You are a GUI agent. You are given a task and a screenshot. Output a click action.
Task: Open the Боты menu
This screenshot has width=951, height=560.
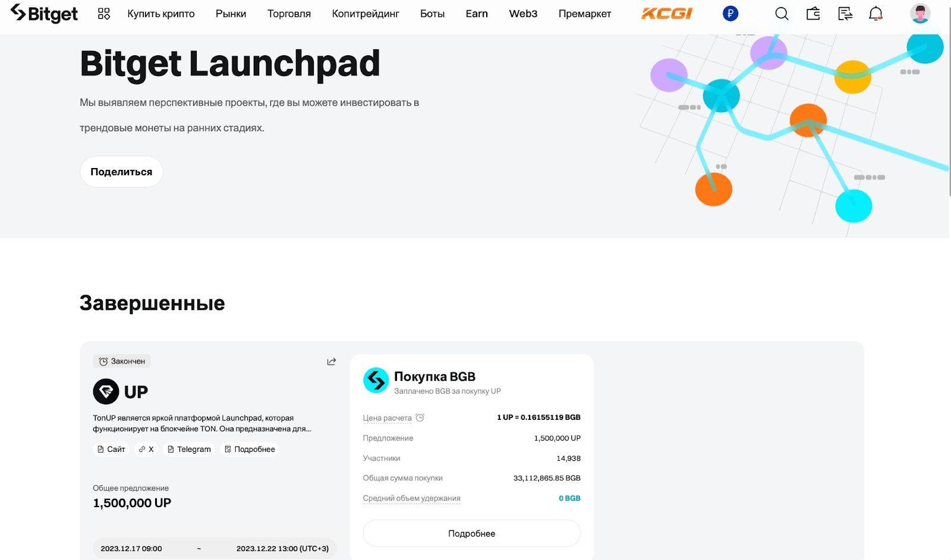point(432,14)
